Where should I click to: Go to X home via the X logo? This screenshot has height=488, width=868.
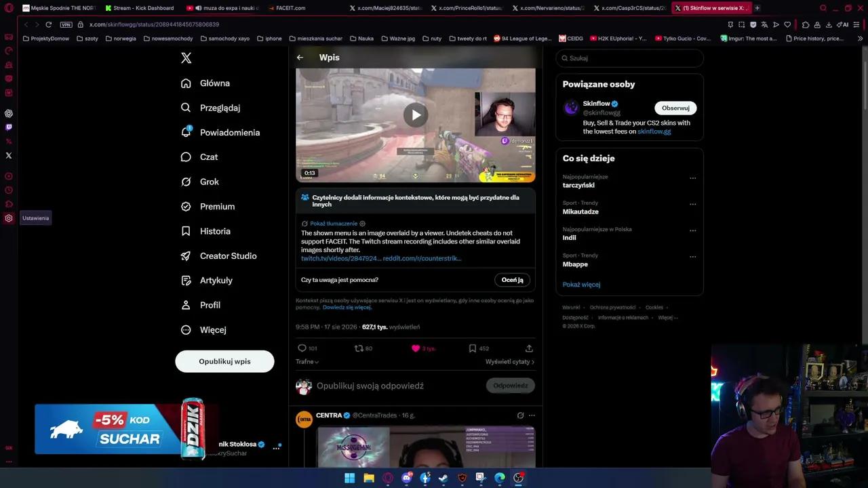coord(186,58)
